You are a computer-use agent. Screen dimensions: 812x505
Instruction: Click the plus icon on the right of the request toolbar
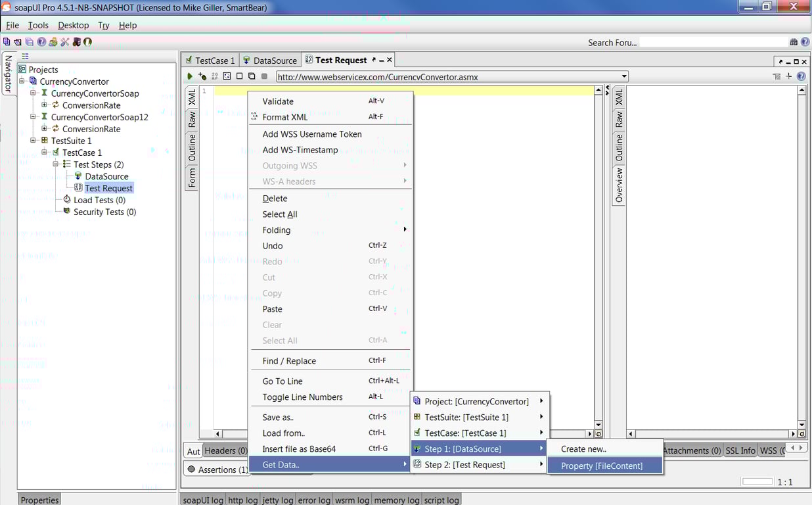(789, 76)
